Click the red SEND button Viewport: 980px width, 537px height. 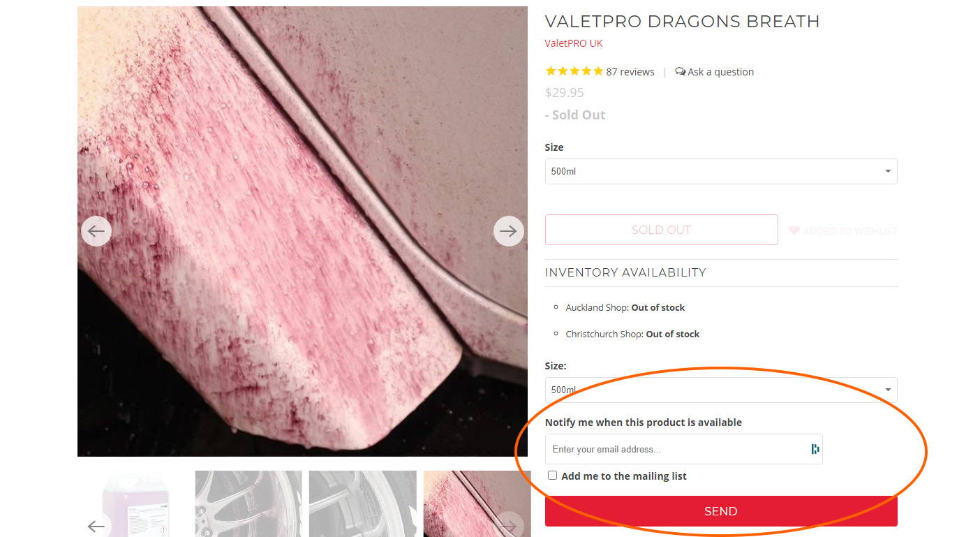pyautogui.click(x=721, y=511)
